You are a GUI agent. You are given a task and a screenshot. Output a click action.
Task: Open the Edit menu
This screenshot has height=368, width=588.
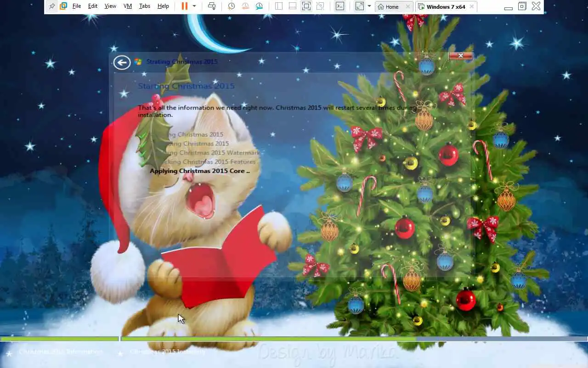[93, 6]
